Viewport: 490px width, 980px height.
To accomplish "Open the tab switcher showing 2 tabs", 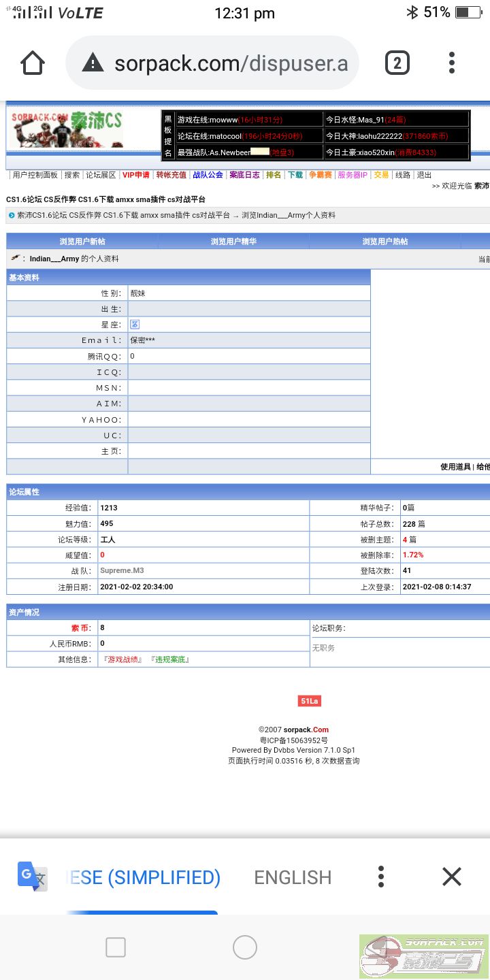I will click(x=397, y=63).
